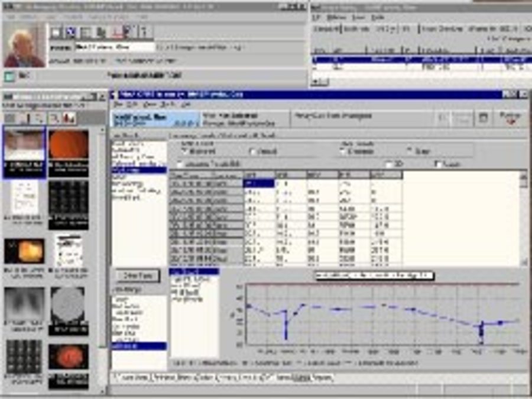Click the green square icon below patient photo
Image resolution: width=532 pixels, height=399 pixels.
coord(9,76)
